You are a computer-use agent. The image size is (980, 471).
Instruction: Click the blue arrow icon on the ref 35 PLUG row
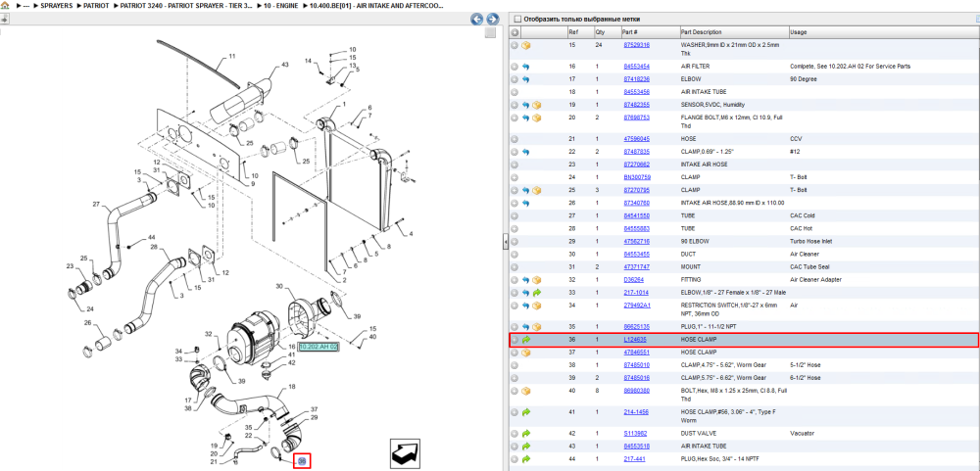pyautogui.click(x=525, y=327)
